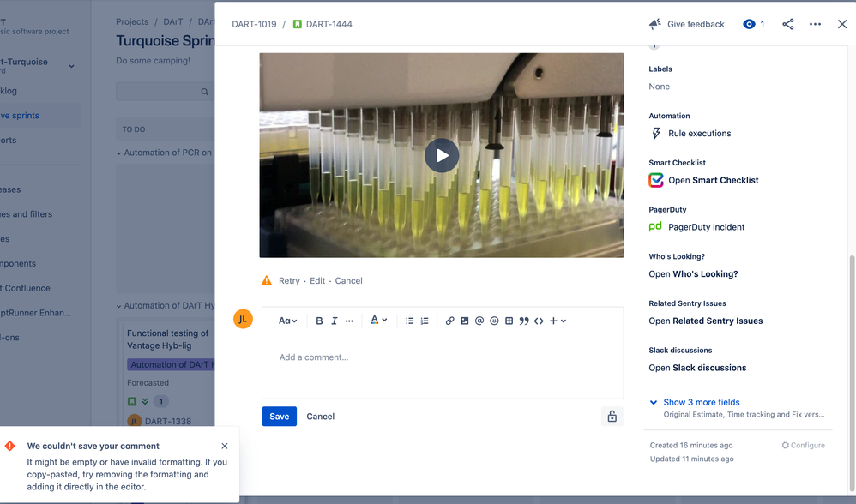
Task: Click the Projects breadcrumb on the board
Action: pos(132,21)
